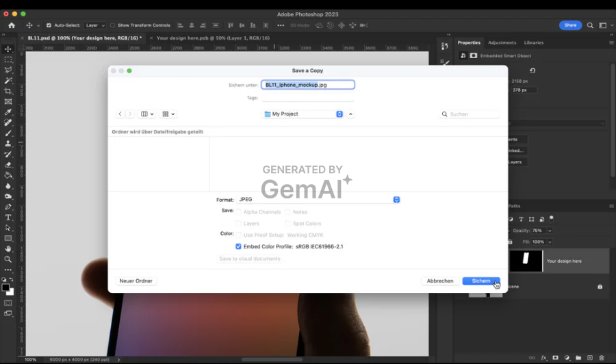Click the Suchen search field
The image size is (616, 364).
click(x=470, y=114)
